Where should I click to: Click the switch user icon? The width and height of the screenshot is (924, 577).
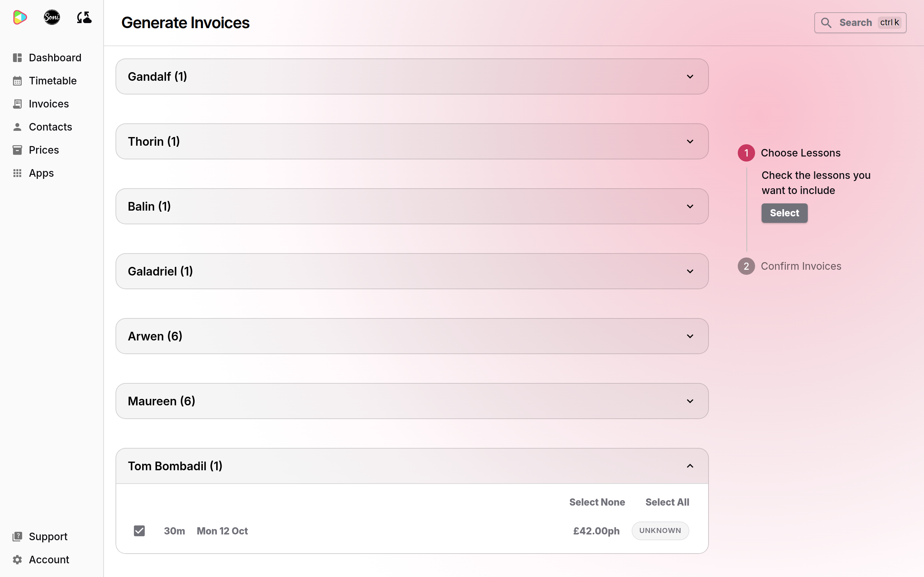point(84,17)
